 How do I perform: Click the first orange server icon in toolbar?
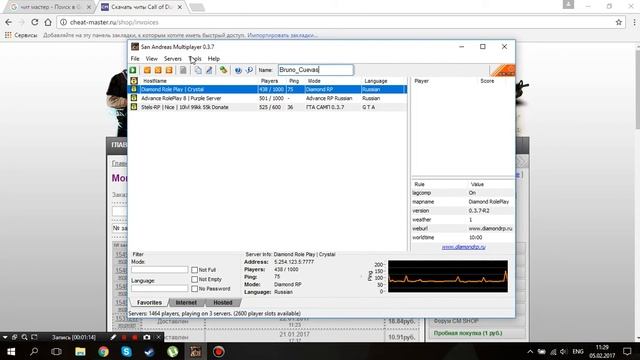147,70
